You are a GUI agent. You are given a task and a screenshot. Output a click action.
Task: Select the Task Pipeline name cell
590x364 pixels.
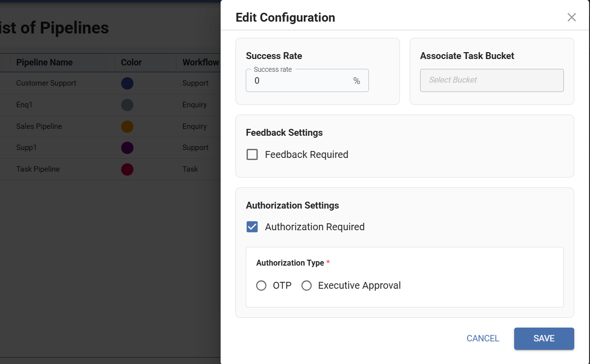click(x=38, y=169)
